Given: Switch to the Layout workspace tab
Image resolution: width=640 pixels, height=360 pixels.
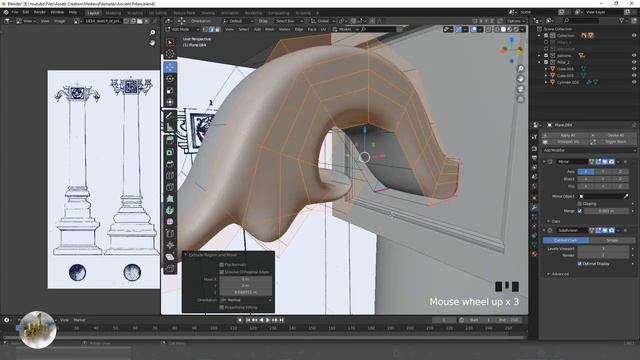Looking at the screenshot, I should tap(93, 13).
